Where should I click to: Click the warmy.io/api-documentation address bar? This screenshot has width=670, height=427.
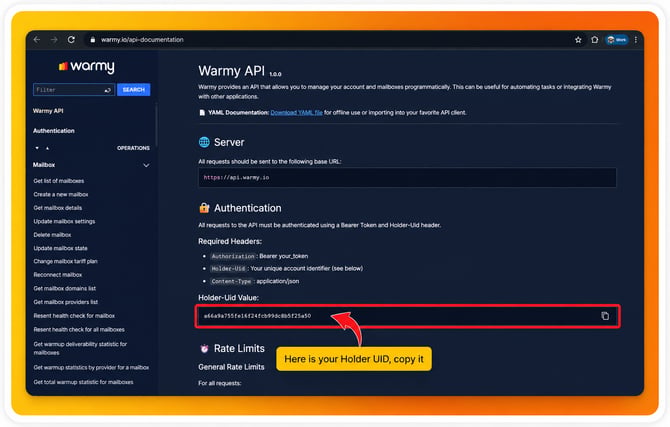pos(142,40)
